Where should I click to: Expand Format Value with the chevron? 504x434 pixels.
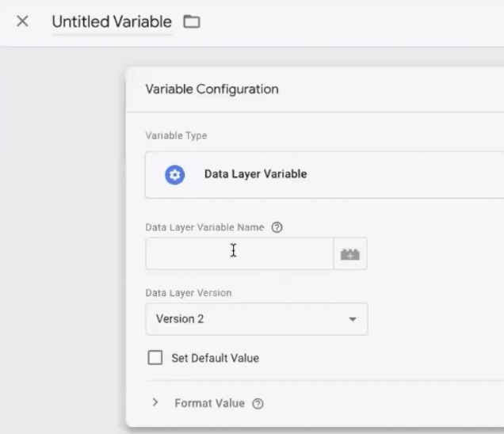pos(155,403)
